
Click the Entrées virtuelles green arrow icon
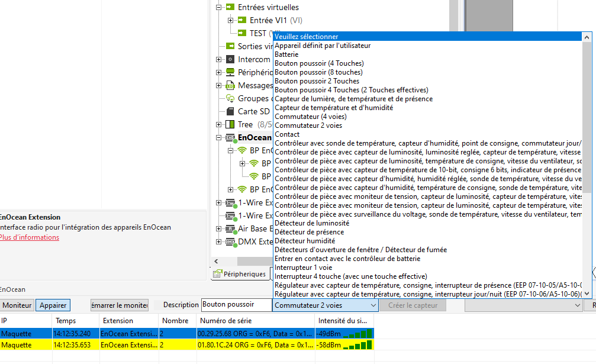pyautogui.click(x=230, y=8)
